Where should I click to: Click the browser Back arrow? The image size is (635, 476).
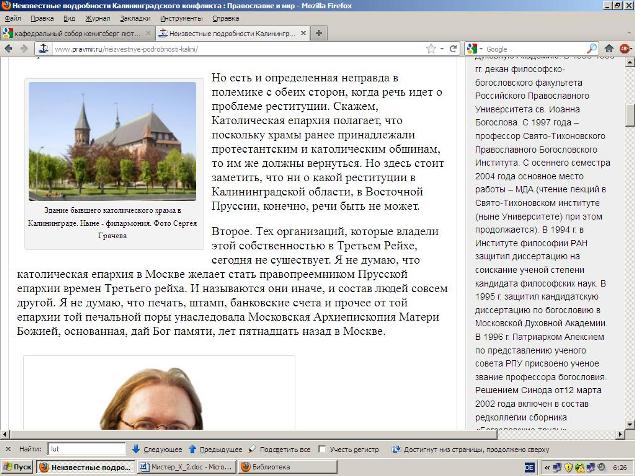[9, 49]
